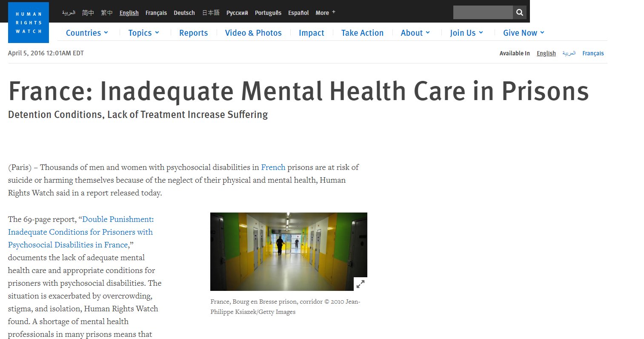Image resolution: width=644 pixels, height=339 pixels.
Task: Switch site language to Português
Action: coord(268,13)
